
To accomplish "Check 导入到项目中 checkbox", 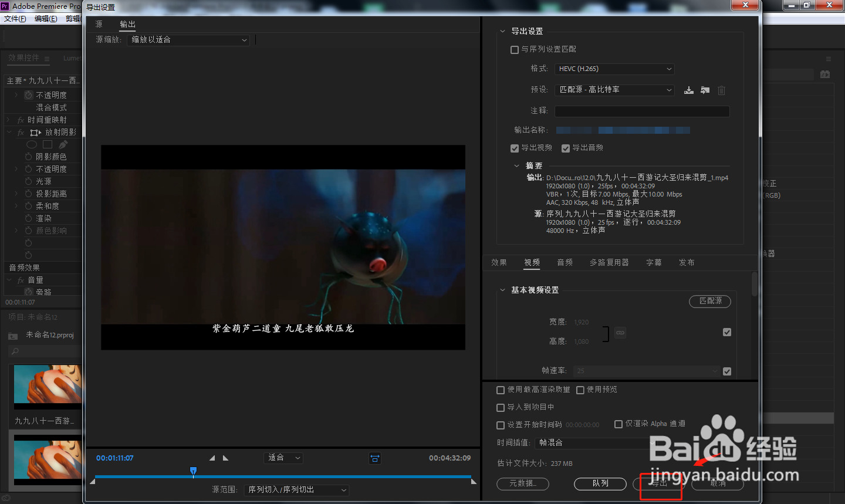I will (x=501, y=408).
